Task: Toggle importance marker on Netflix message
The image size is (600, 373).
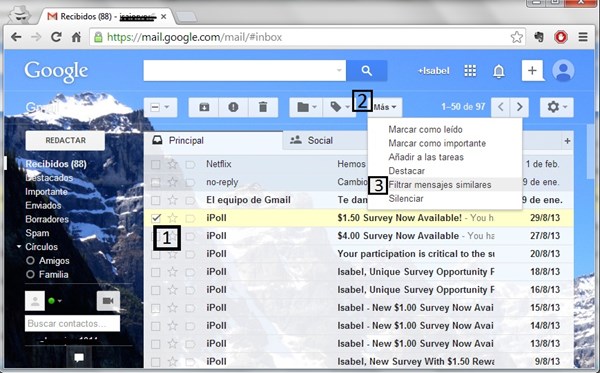Action: click(x=190, y=165)
